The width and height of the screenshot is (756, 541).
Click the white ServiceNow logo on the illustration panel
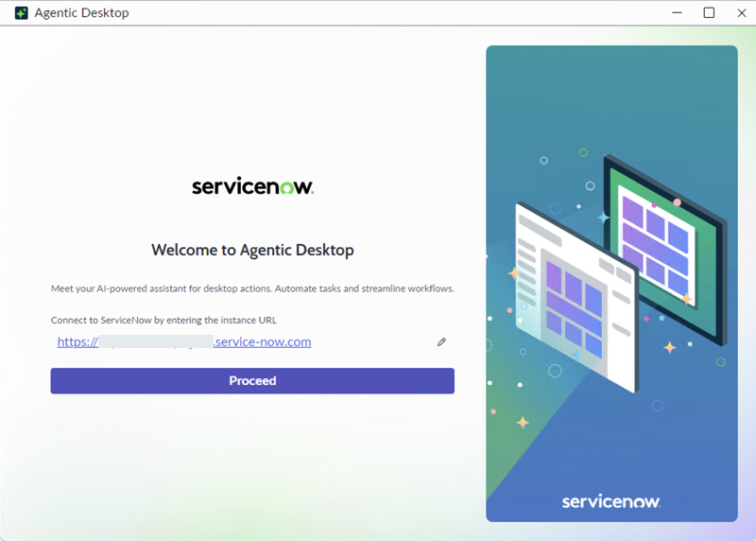pos(610,501)
